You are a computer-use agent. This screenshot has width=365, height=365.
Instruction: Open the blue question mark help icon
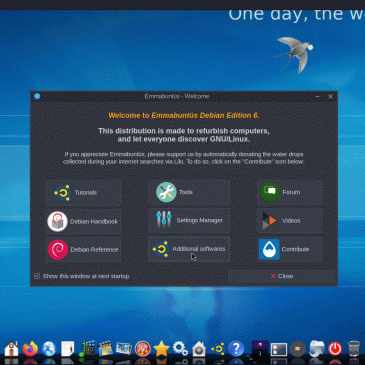pos(236,349)
